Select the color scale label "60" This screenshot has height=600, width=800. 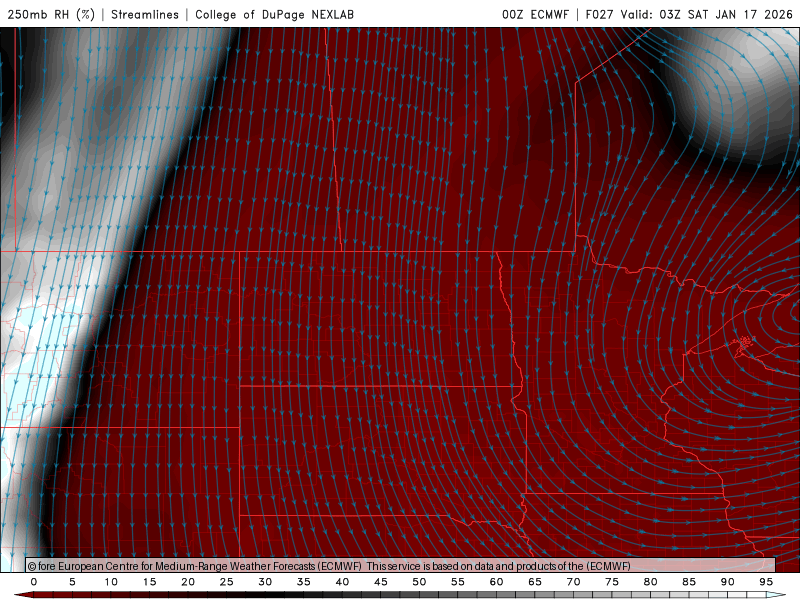496,582
